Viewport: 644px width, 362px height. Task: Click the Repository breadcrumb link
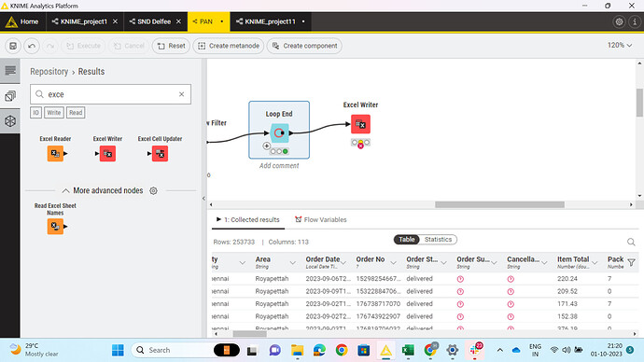[x=49, y=72]
